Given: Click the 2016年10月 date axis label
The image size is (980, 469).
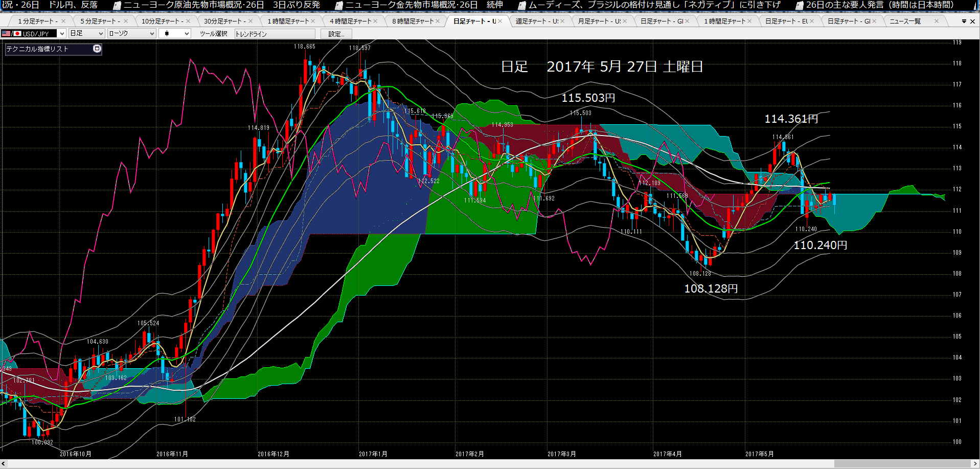Looking at the screenshot, I should click(x=76, y=454).
